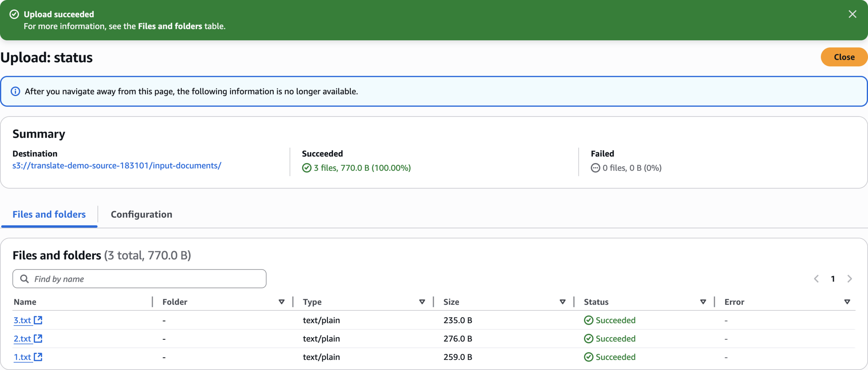Click the Name column header
Screen dimensions: 868x370
[x=25, y=302]
